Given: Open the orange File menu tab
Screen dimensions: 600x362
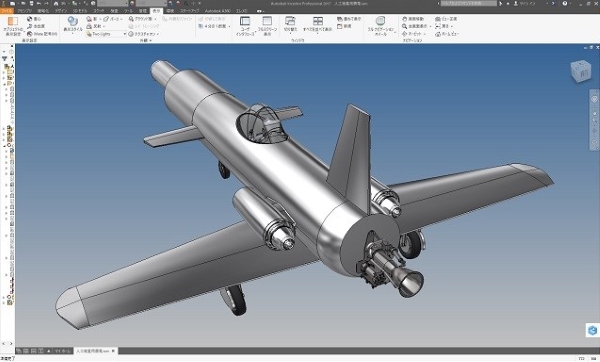Looking at the screenshot, I should [x=7, y=11].
